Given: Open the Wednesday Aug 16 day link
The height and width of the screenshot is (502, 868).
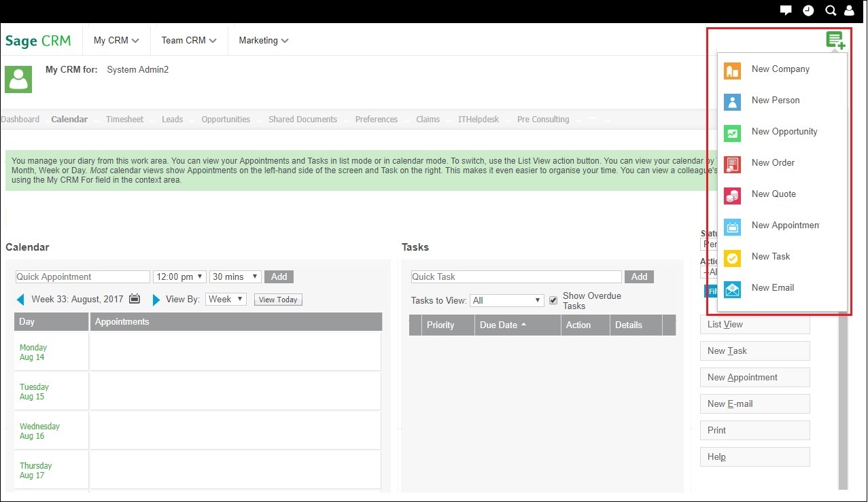Looking at the screenshot, I should (39, 431).
